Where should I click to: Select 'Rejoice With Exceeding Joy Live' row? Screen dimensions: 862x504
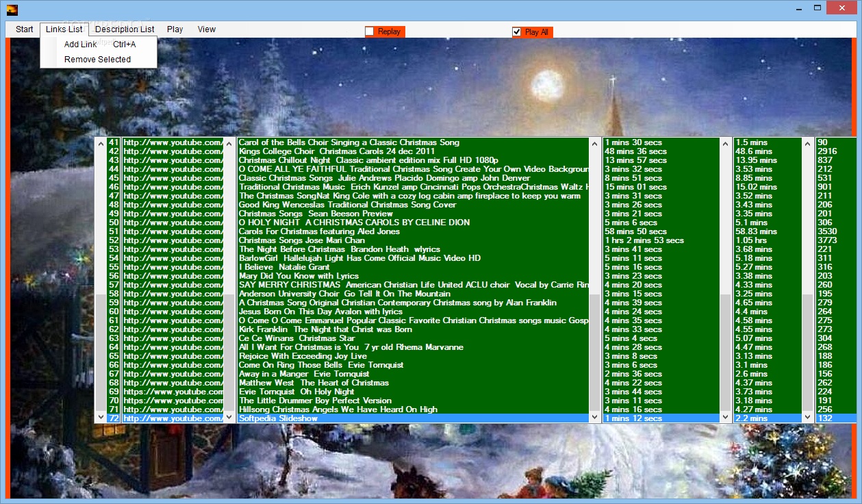pos(413,356)
